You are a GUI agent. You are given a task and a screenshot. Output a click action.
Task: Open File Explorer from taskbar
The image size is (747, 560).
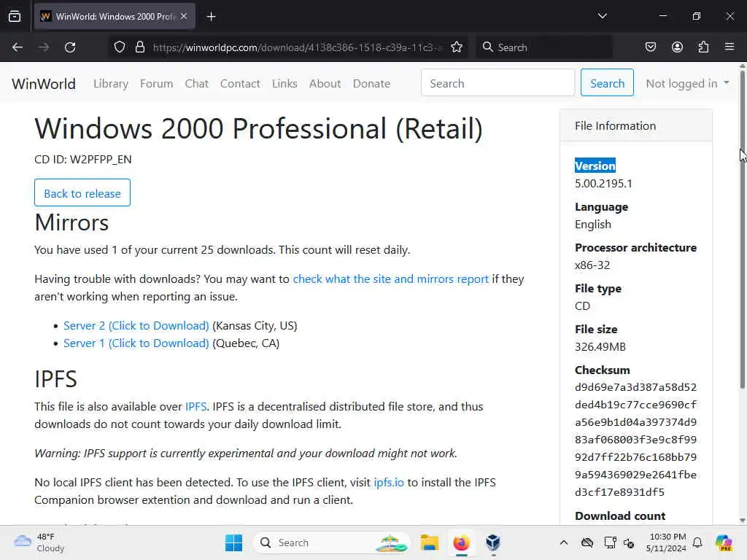[x=429, y=542]
